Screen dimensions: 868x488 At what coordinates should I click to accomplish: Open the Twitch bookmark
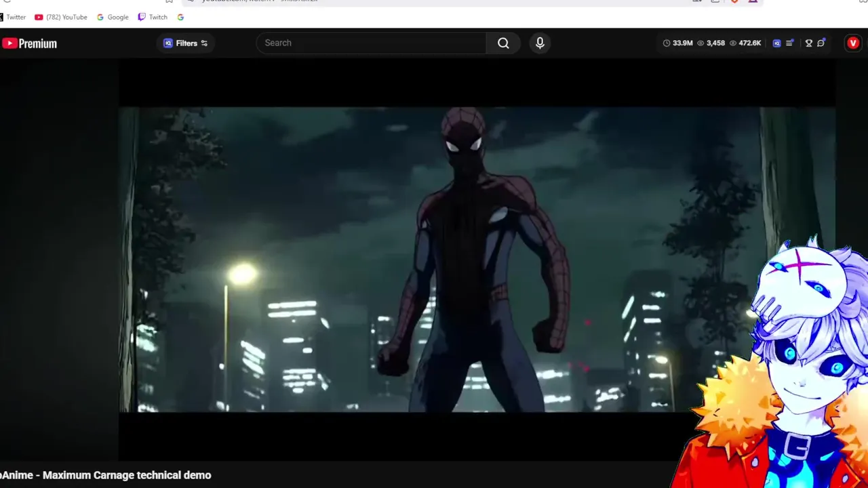point(153,17)
